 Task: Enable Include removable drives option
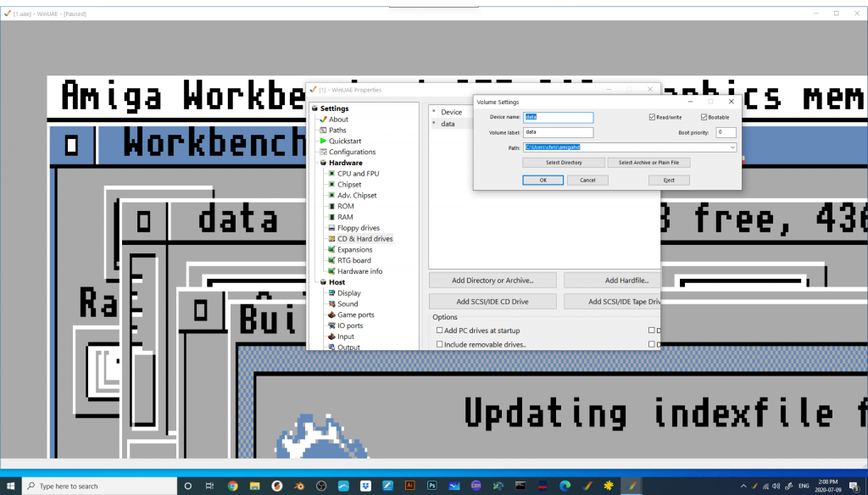coord(440,344)
